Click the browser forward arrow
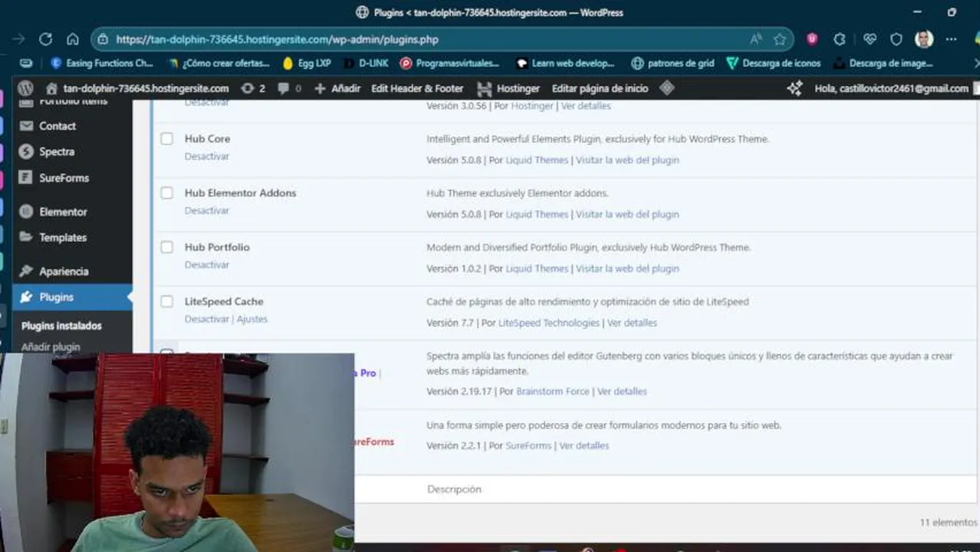The height and width of the screenshot is (552, 980). pyautogui.click(x=18, y=39)
